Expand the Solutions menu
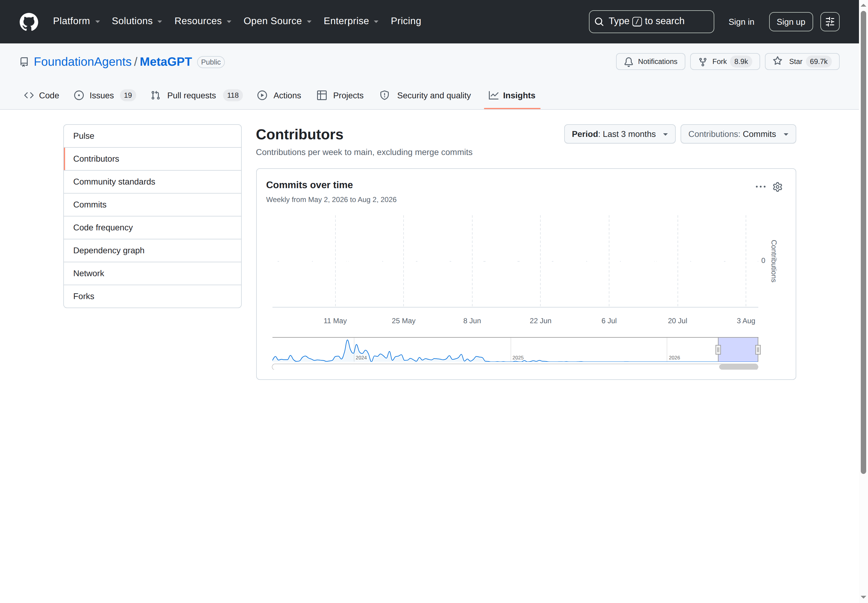 [x=137, y=21]
